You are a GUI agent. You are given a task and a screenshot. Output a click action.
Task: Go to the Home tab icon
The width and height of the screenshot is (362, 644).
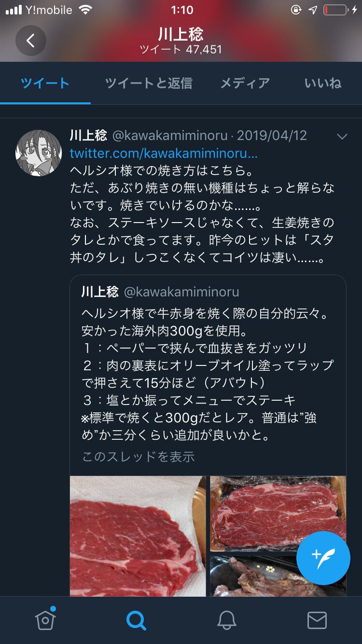click(45, 620)
